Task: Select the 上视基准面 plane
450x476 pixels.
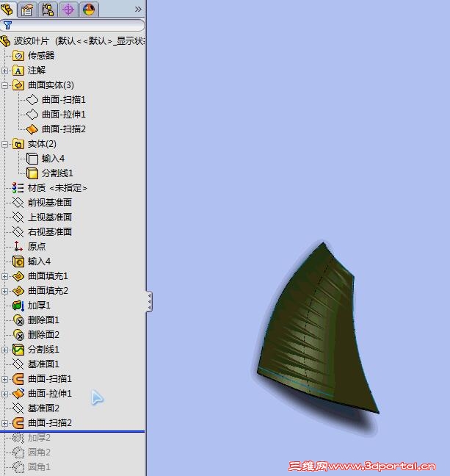Action: 42,217
